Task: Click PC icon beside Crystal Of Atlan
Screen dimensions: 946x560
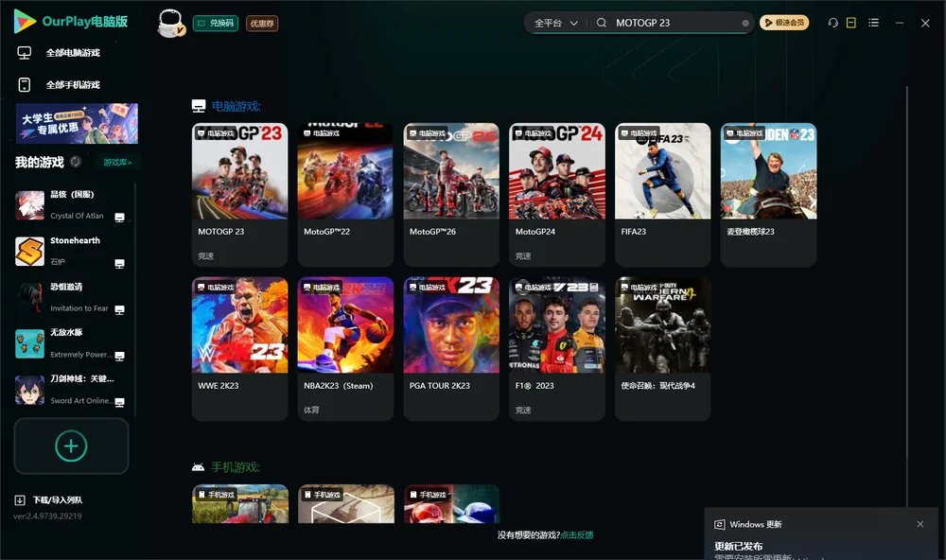Action: 119,218
